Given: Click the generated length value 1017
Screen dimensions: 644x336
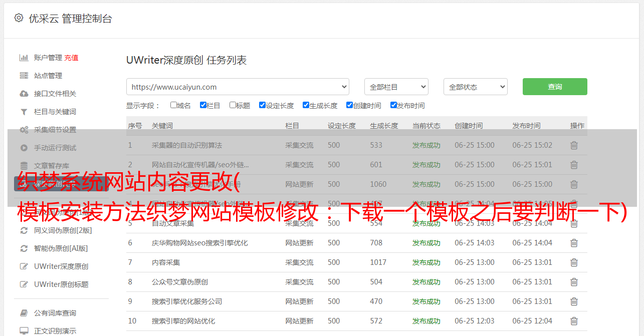Looking at the screenshot, I should tap(378, 262).
